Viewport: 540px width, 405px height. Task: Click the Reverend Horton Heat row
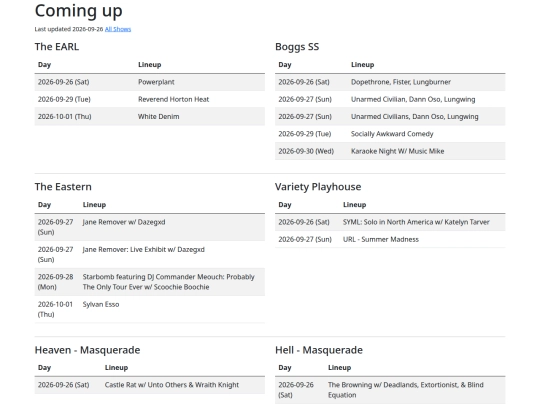coord(149,99)
